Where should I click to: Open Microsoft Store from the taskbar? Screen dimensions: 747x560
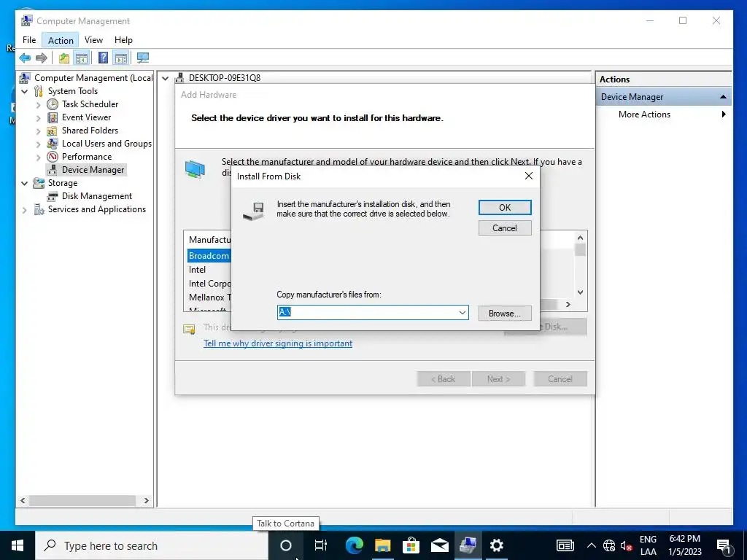tap(411, 545)
